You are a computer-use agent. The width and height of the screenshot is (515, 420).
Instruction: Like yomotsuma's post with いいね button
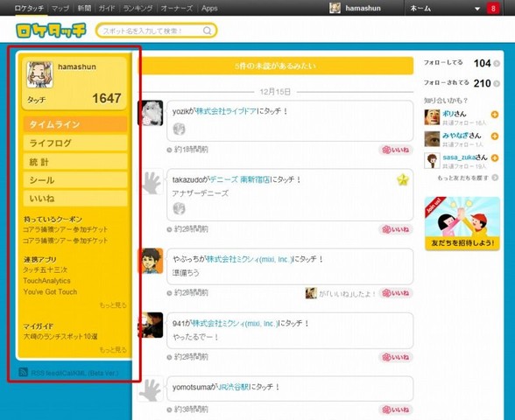pos(396,409)
